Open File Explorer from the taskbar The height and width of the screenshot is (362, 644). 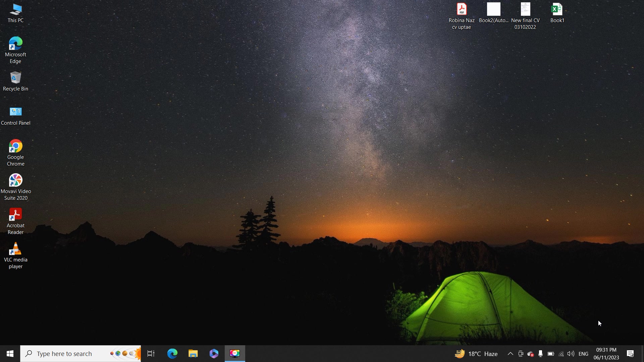pos(193,354)
